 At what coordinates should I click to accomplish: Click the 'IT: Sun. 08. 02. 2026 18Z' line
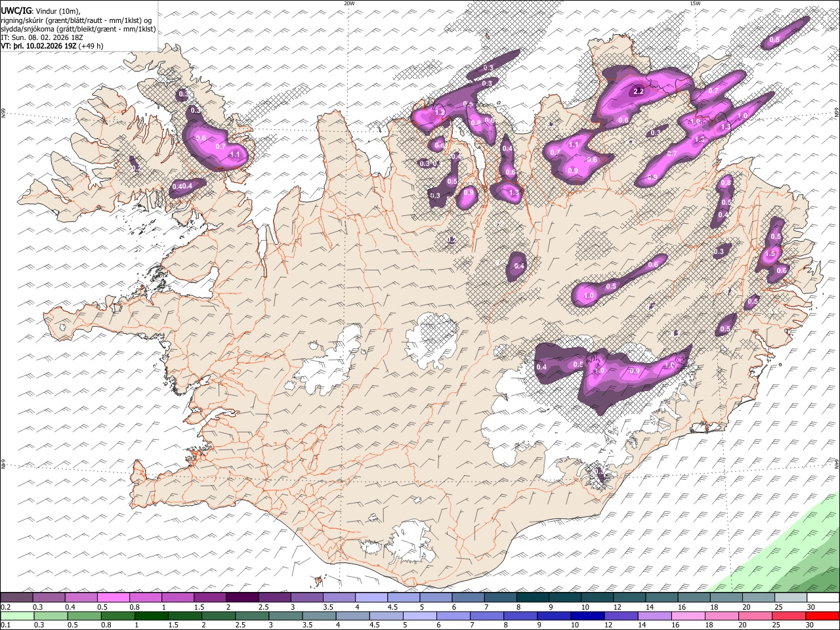(42, 37)
